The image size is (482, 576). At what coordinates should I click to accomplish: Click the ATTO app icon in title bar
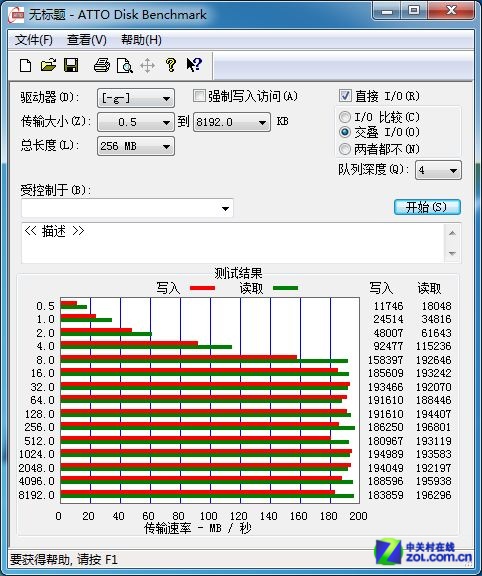[x=17, y=15]
